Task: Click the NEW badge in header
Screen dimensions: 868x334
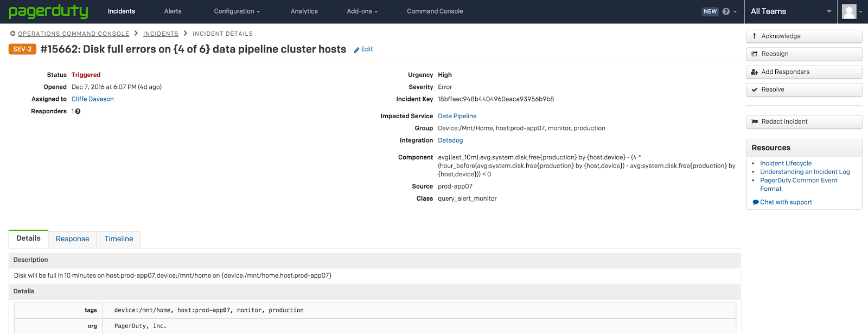Action: [710, 11]
